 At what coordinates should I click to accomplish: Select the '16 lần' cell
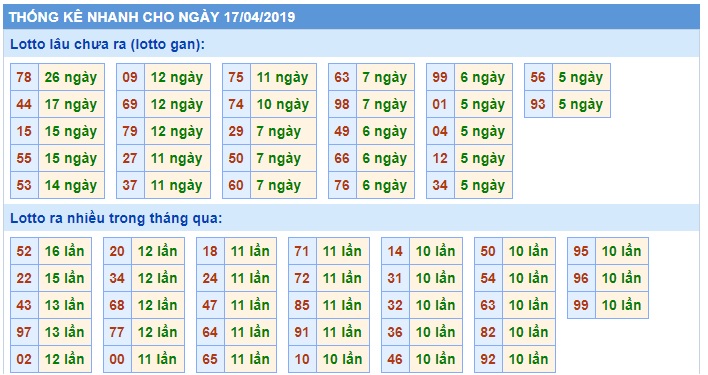(65, 251)
